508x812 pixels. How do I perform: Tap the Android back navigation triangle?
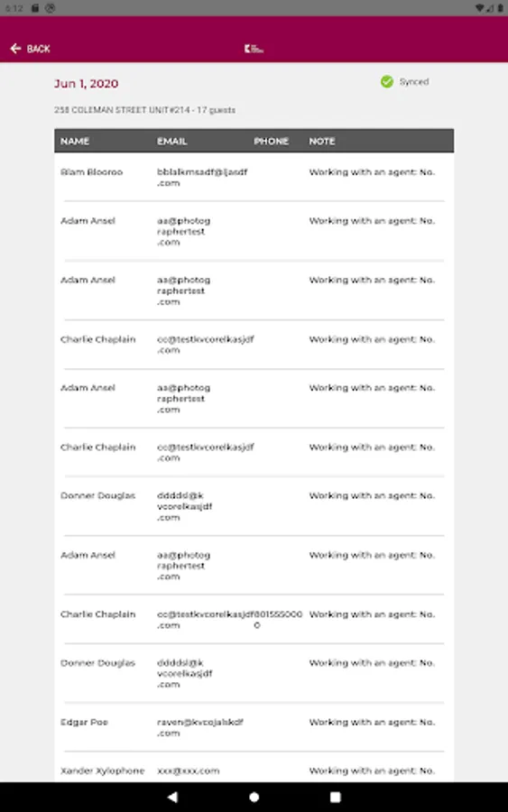coord(173,797)
